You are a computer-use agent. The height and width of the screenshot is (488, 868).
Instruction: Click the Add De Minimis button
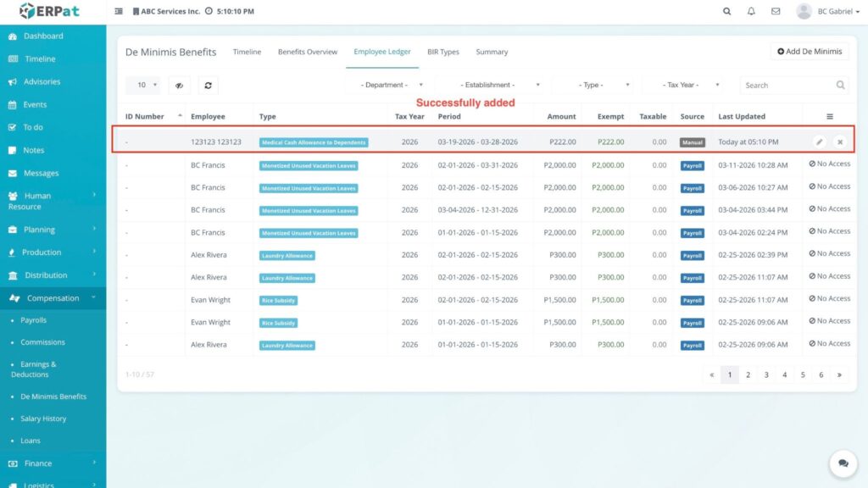pyautogui.click(x=810, y=52)
